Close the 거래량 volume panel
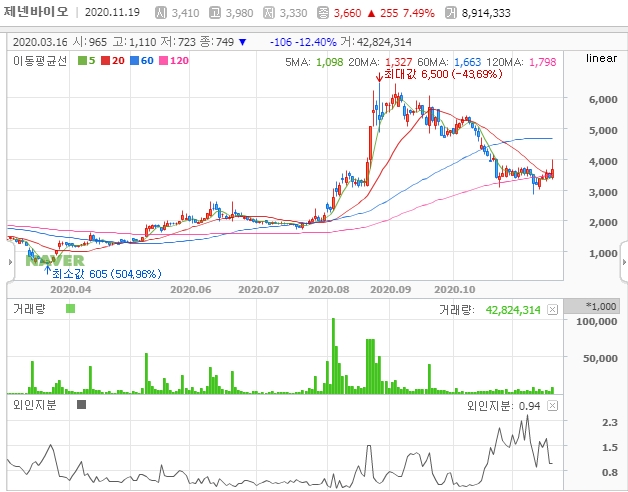 click(552, 310)
